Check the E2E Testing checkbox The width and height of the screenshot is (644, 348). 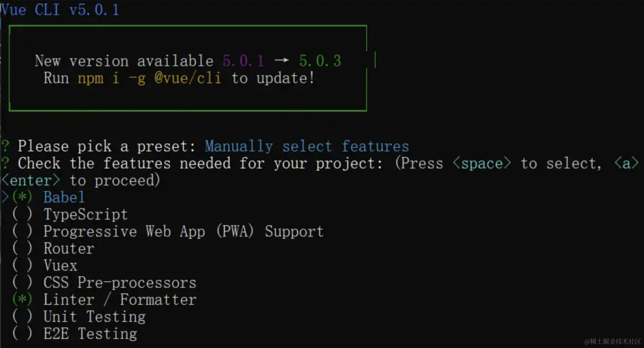tap(22, 333)
